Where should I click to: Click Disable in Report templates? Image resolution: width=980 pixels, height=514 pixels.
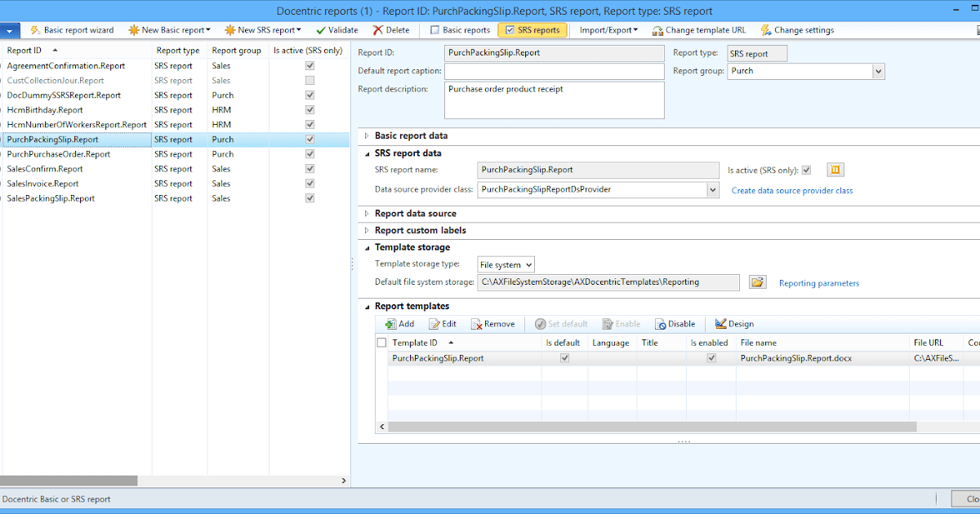click(675, 324)
